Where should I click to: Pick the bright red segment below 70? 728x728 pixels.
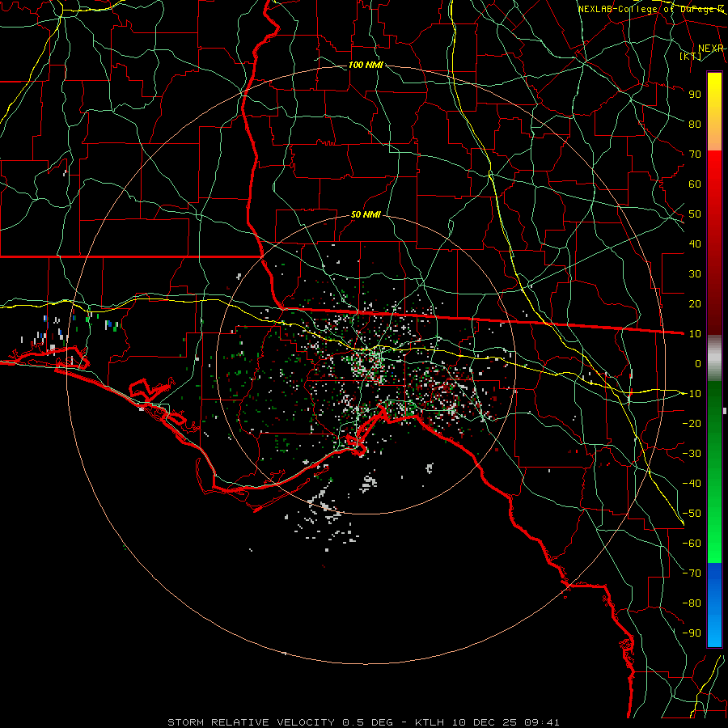(x=714, y=167)
